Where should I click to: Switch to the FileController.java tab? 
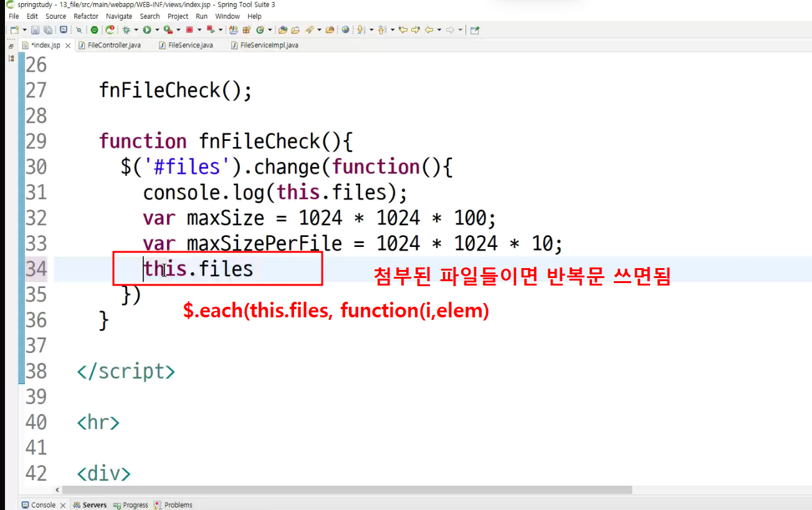(x=110, y=46)
